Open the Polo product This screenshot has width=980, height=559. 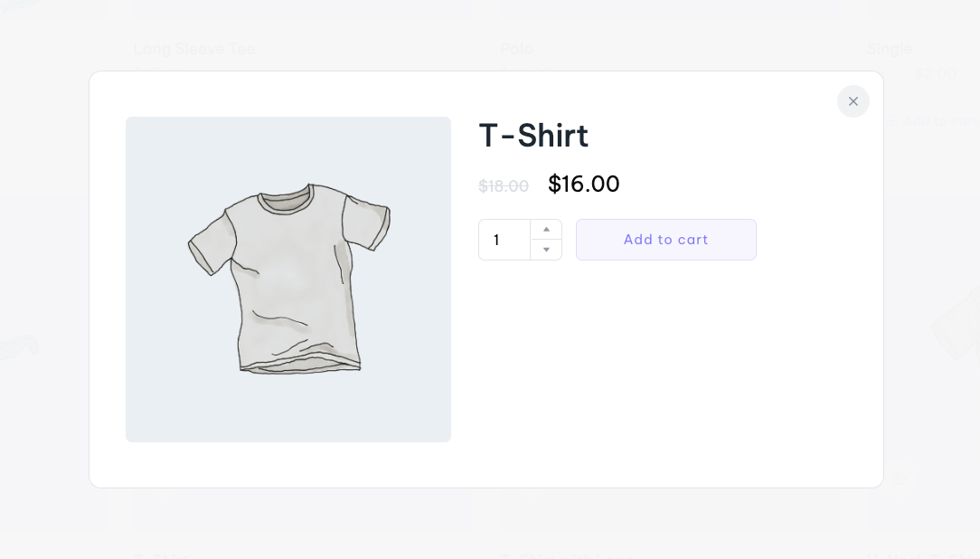tap(516, 49)
